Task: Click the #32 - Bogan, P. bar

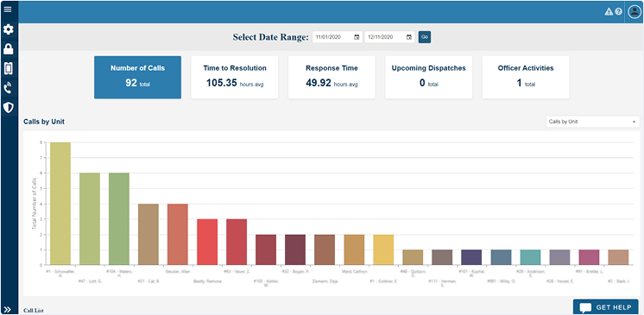Action: pos(295,249)
